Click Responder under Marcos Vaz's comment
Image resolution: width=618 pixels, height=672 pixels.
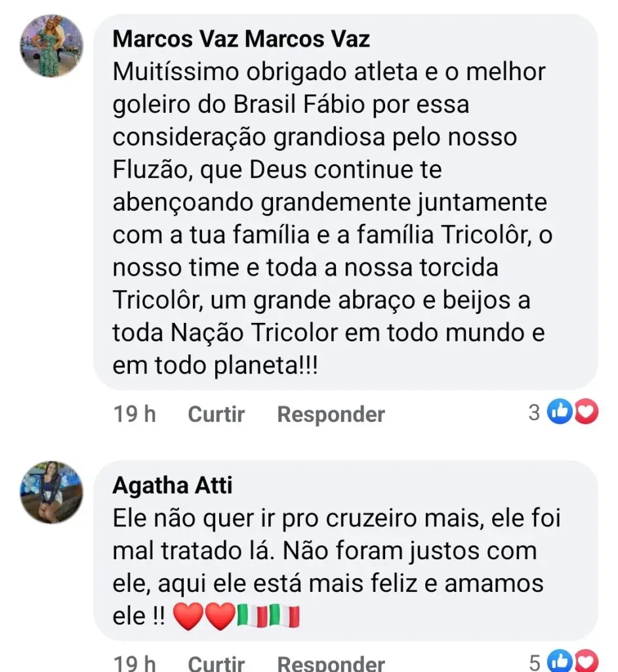click(330, 413)
